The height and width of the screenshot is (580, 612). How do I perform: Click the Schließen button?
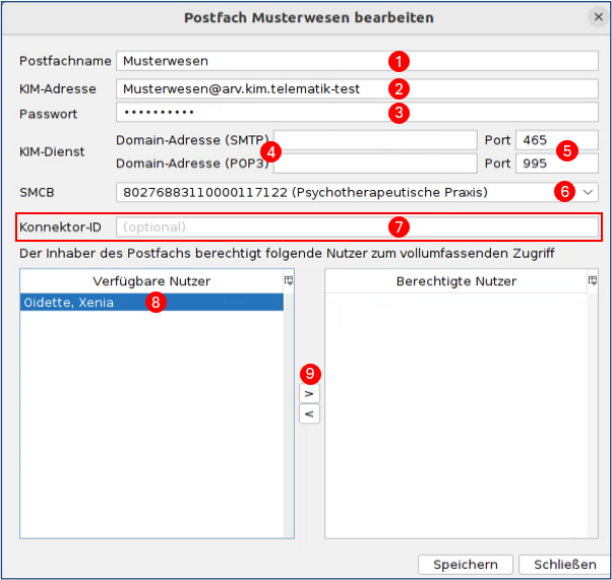(565, 564)
